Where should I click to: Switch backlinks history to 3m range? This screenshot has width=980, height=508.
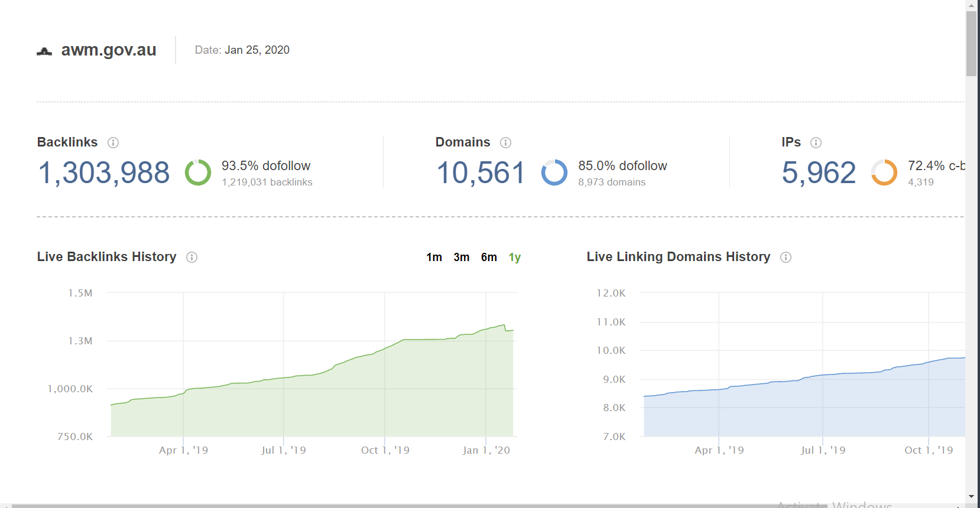[462, 257]
